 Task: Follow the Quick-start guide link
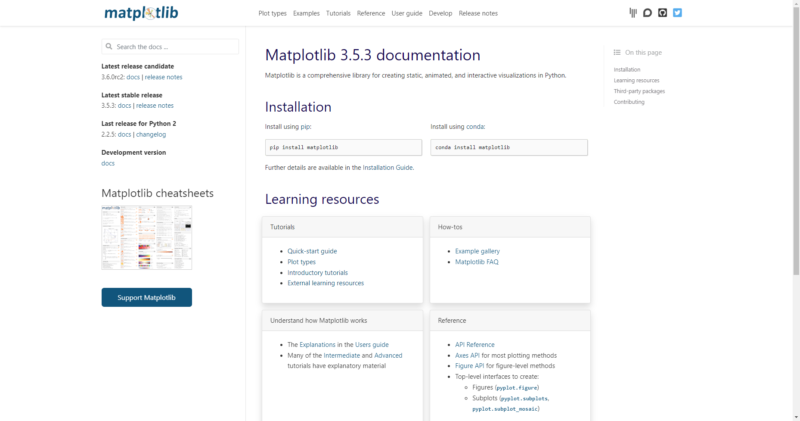(x=312, y=251)
